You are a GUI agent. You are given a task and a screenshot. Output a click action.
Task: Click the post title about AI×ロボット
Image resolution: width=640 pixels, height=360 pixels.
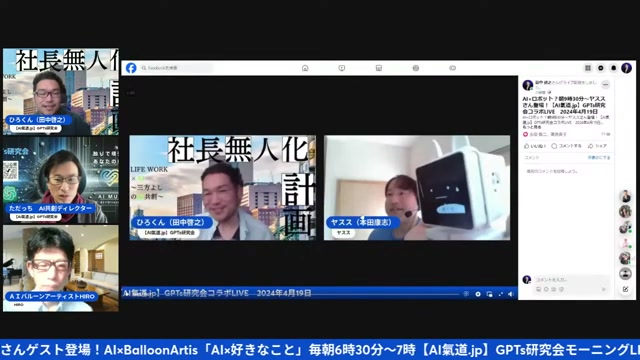(x=564, y=105)
